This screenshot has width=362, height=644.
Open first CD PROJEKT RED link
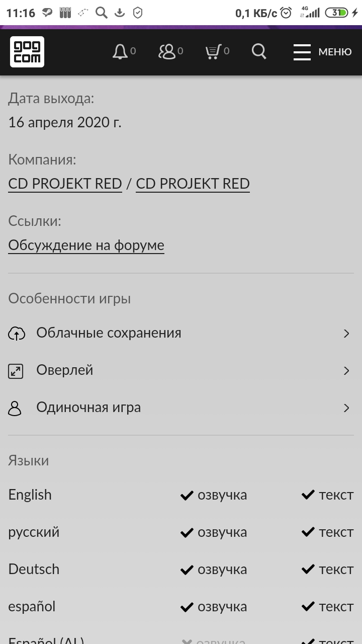click(65, 184)
